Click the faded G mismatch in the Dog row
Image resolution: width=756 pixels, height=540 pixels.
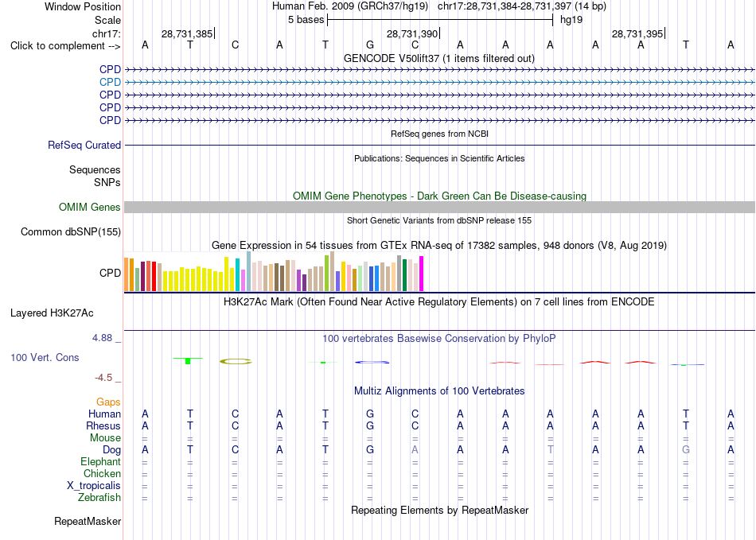click(686, 450)
